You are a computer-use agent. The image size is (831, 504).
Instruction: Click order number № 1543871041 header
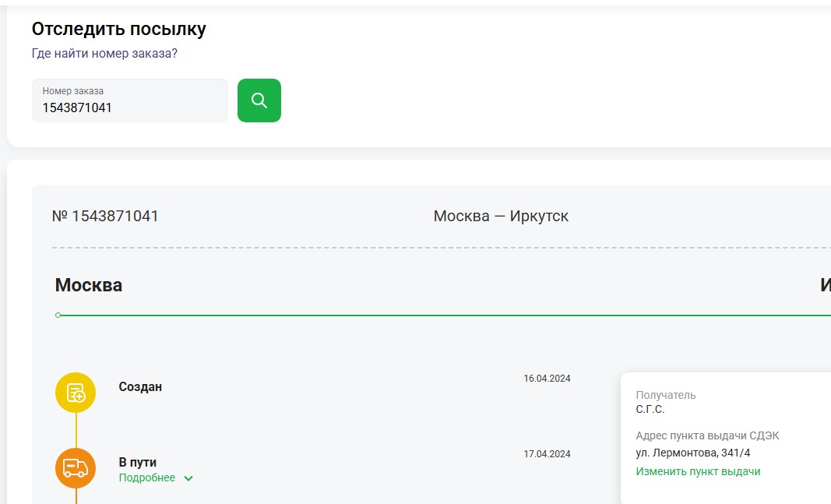[x=105, y=216]
